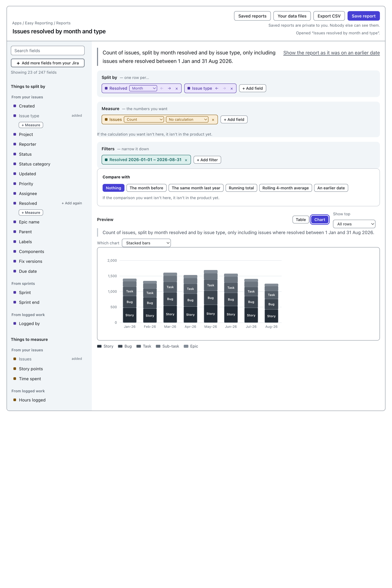Add Resolved field again
This screenshot has height=588, width=392.
pos(72,203)
